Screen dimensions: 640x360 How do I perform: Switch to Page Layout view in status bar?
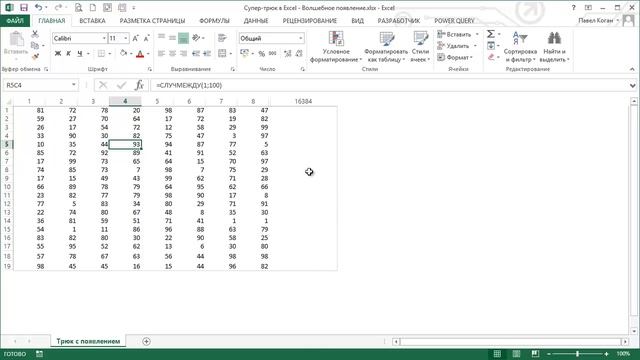(516, 354)
